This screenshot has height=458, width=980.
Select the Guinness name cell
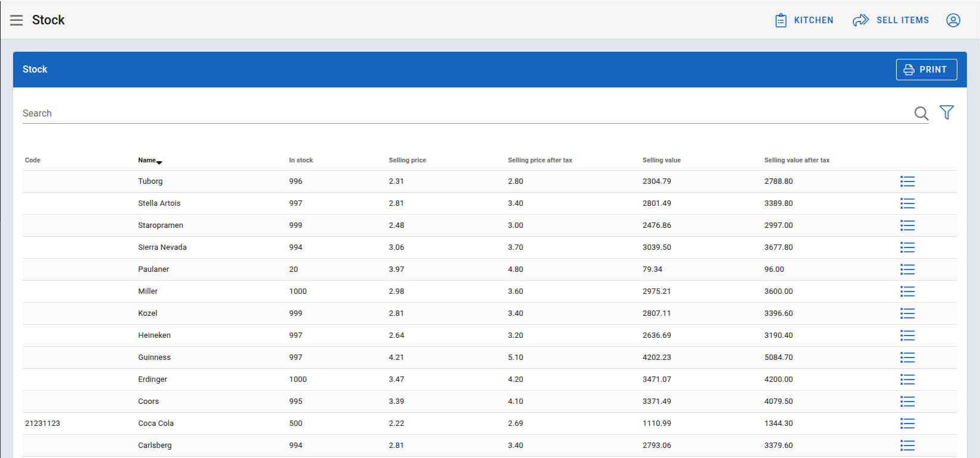pos(155,357)
